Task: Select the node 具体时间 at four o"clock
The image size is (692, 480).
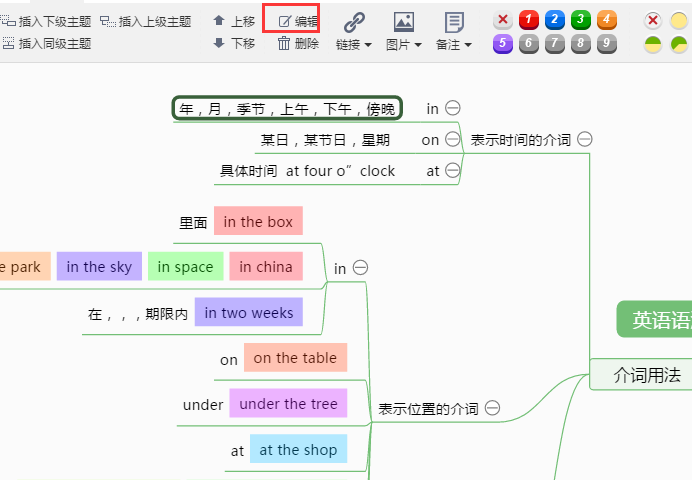Action: pos(307,171)
